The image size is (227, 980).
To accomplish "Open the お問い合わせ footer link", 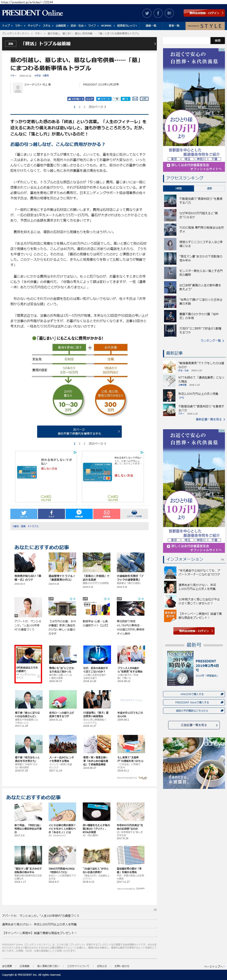I will pos(122,966).
